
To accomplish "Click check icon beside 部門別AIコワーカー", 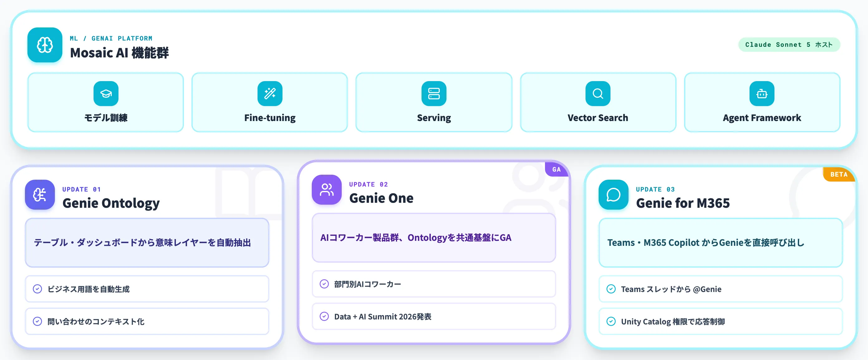I will 324,284.
